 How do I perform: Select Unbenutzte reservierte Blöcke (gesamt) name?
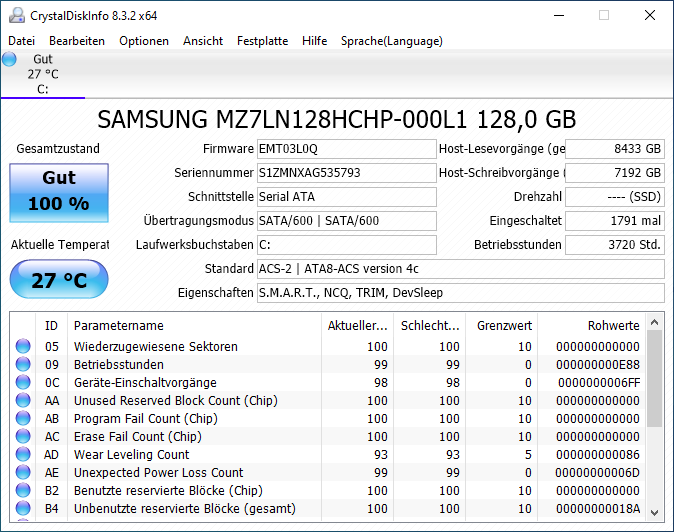pos(185,509)
